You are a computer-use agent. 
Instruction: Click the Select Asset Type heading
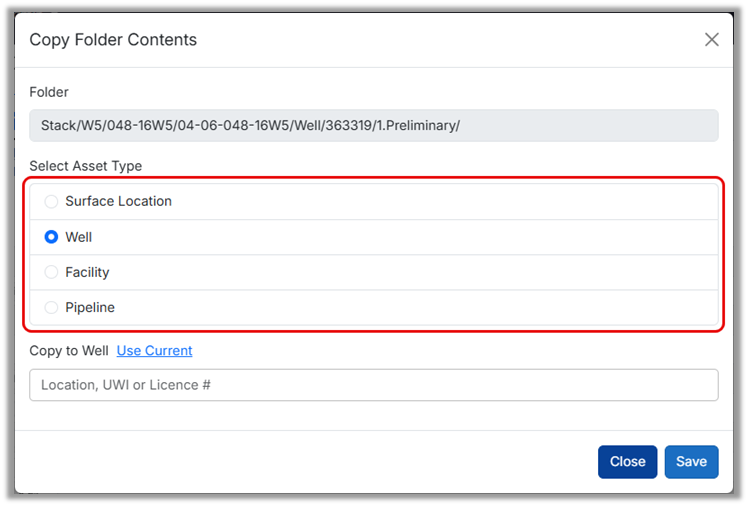click(x=85, y=166)
